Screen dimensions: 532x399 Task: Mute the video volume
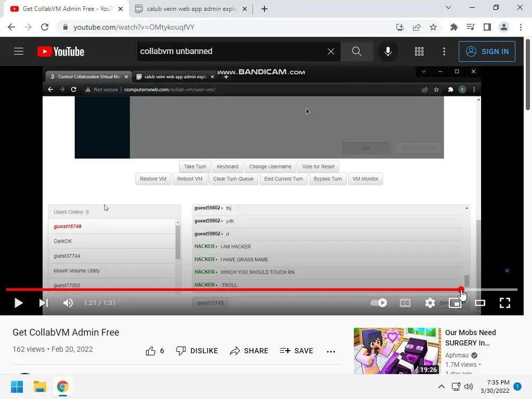click(68, 303)
